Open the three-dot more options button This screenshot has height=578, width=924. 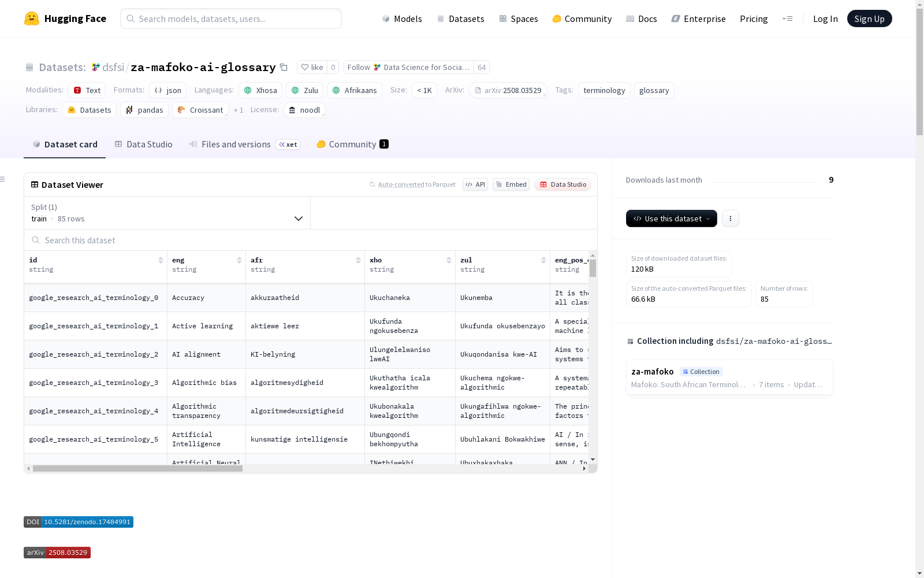[x=731, y=218]
